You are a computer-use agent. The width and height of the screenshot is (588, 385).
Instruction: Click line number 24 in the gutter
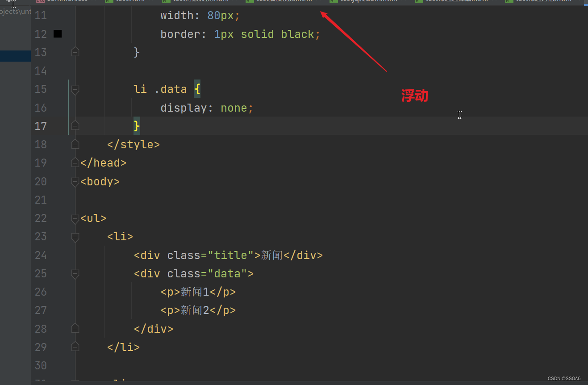point(41,255)
